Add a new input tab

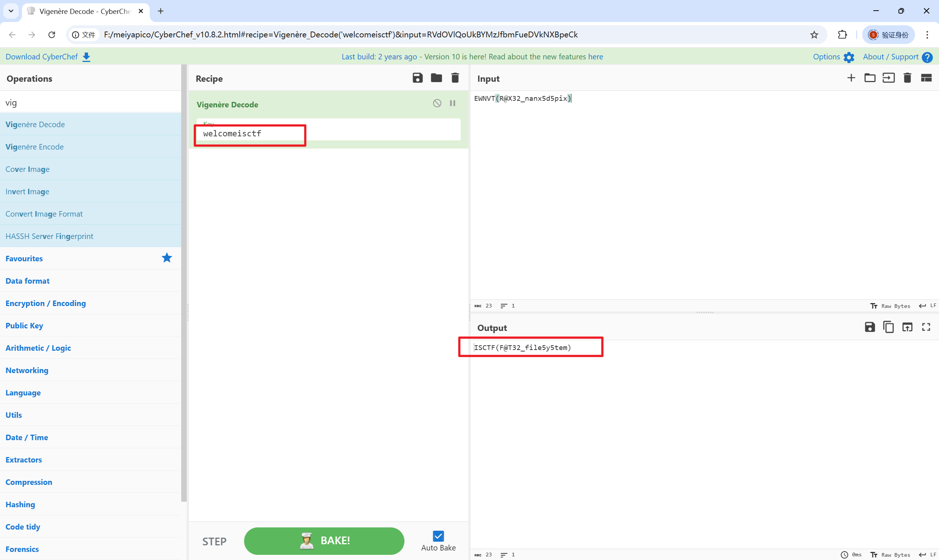[x=851, y=78]
